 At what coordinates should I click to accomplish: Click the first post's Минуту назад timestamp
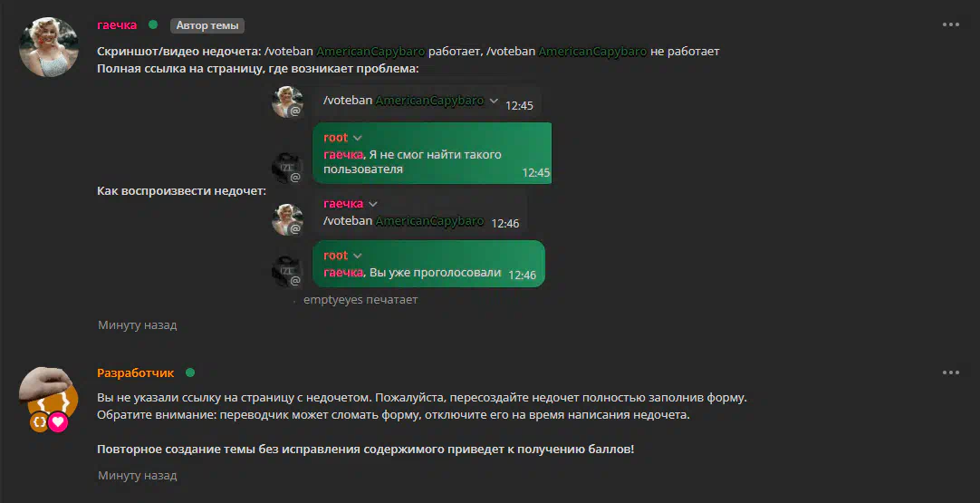click(x=138, y=325)
